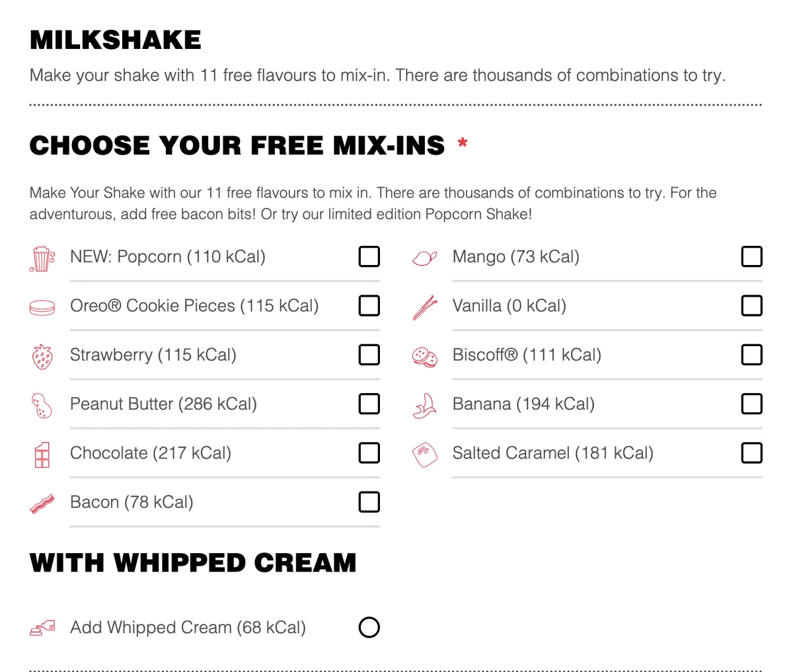Click the popcorn bucket icon
793x672 pixels.
[x=42, y=258]
